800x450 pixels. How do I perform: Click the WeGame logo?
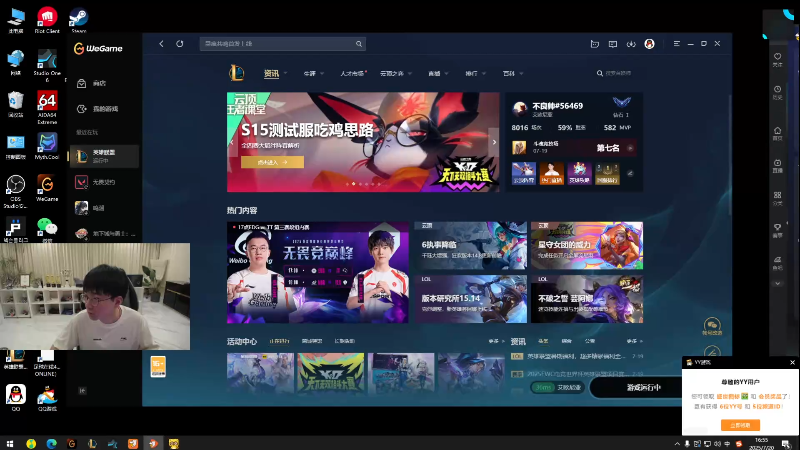pos(98,48)
